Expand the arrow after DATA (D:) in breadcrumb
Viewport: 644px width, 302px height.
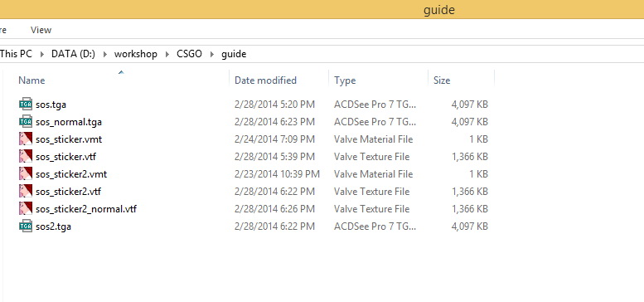104,54
